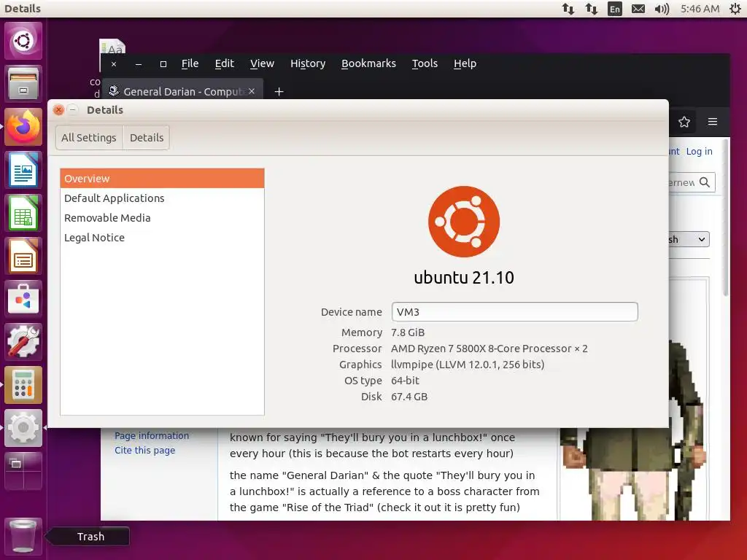
Task: Click the System Settings gear in launcher
Action: (23, 427)
